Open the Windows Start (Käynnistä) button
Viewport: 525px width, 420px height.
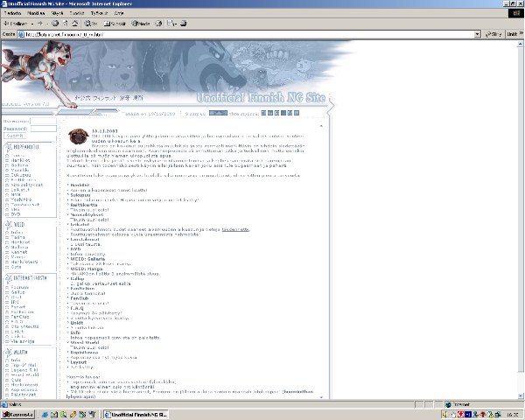point(17,414)
